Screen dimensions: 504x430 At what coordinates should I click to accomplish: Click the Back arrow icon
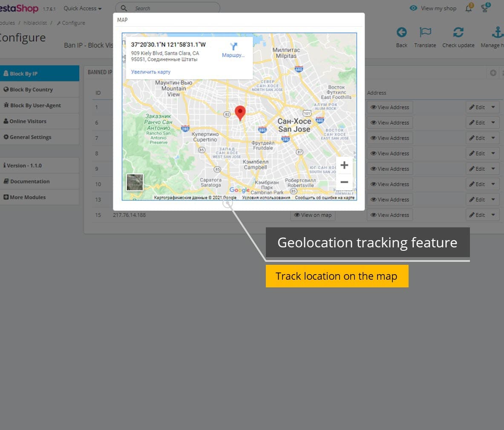401,32
